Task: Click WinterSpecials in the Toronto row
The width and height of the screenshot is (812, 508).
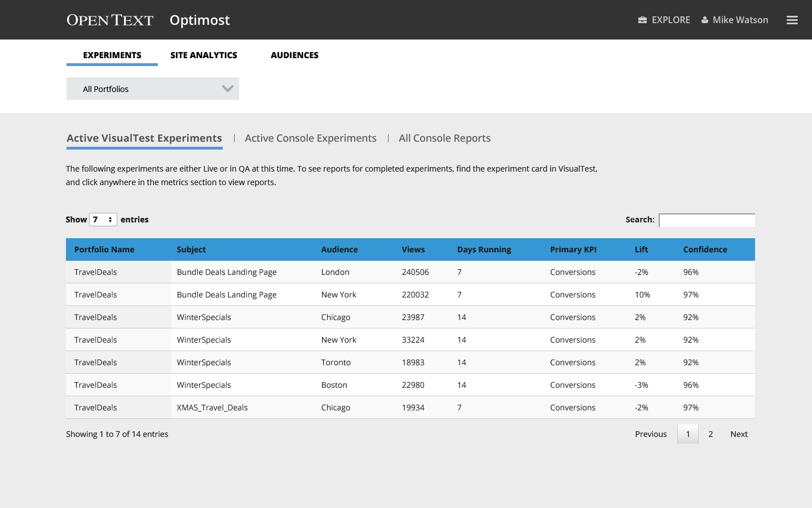Action: point(204,362)
